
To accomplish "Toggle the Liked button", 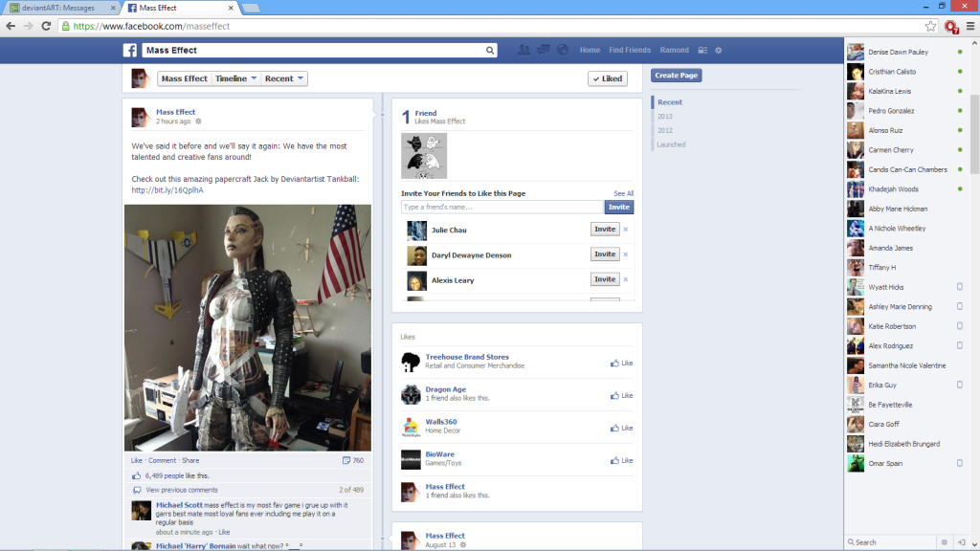I will tap(608, 78).
